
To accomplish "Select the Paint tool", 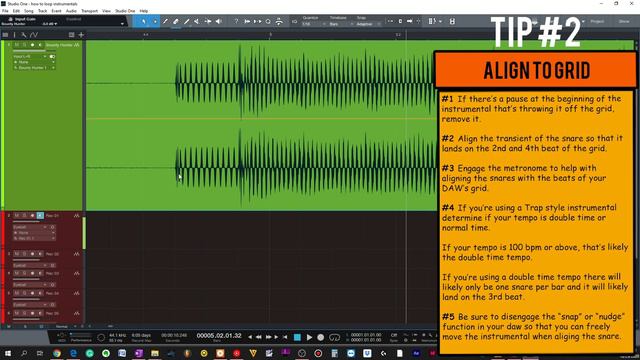I will (x=187, y=21).
